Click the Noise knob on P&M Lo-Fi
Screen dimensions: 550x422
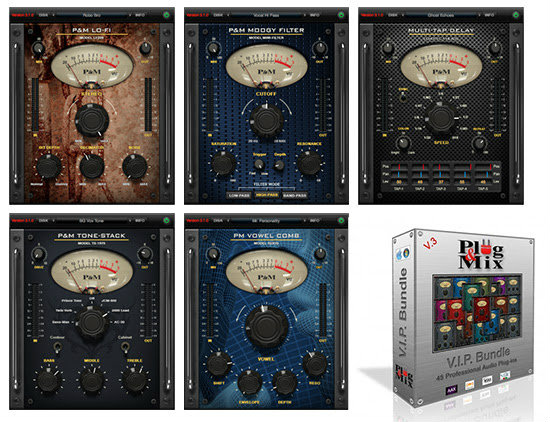134,166
